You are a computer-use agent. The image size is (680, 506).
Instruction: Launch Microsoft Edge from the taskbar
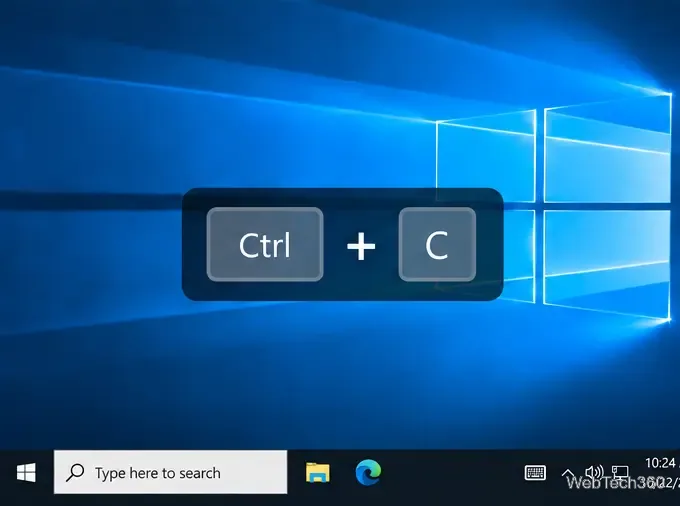point(368,472)
